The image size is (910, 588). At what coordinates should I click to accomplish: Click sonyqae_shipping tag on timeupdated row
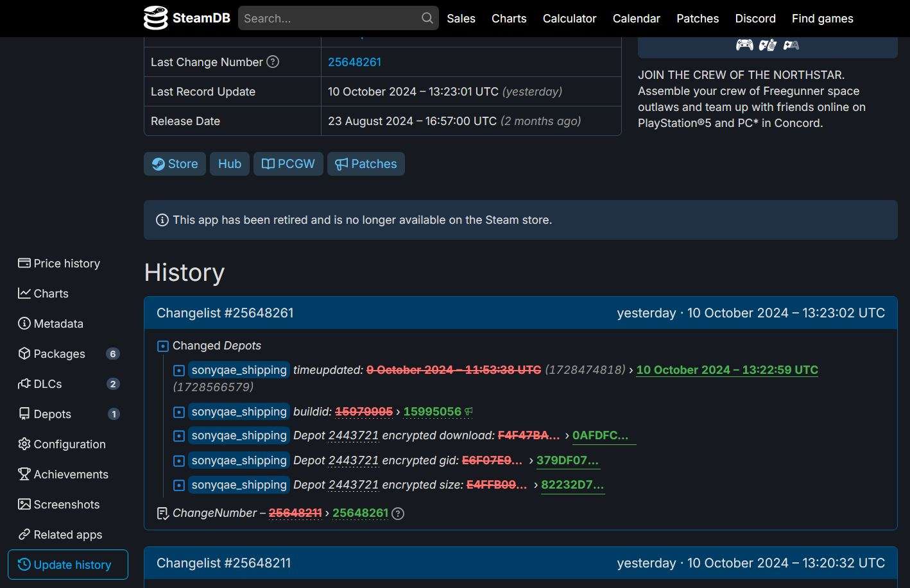click(239, 370)
